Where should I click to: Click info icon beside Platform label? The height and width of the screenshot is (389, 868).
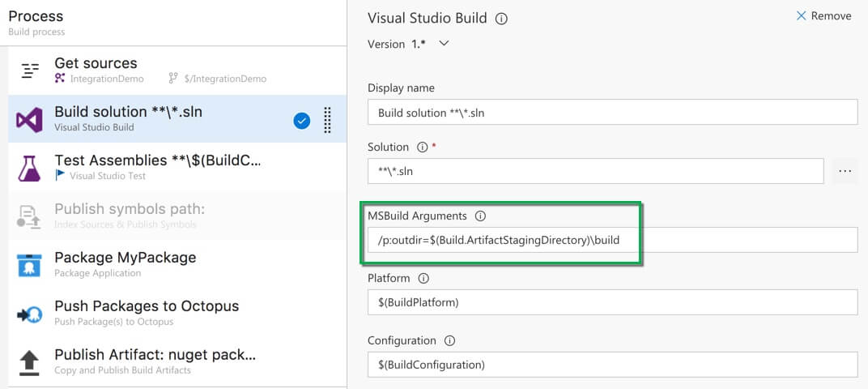(x=423, y=278)
